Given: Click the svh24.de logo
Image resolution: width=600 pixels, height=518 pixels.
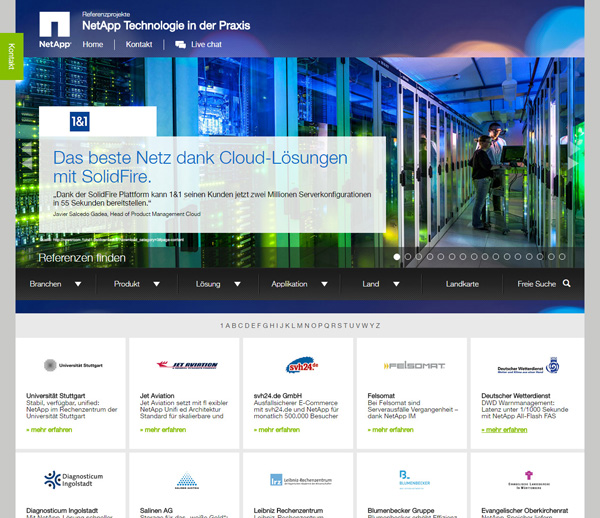Looking at the screenshot, I should [302, 365].
